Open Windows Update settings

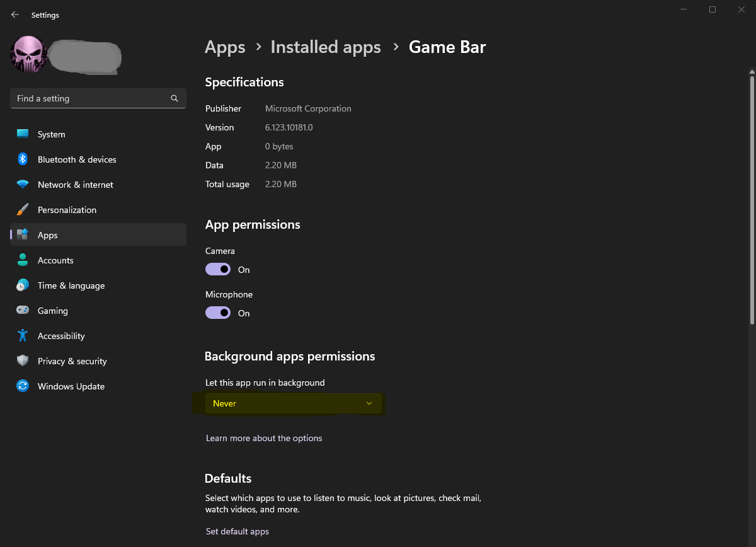[71, 386]
